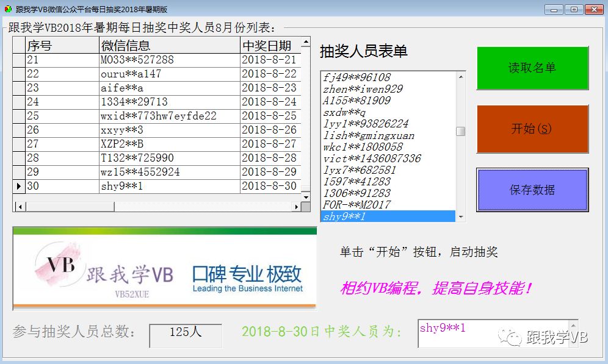Screen dimensions: 608x364
Task: Click the 跟我学VB banner image
Action: coord(165,268)
